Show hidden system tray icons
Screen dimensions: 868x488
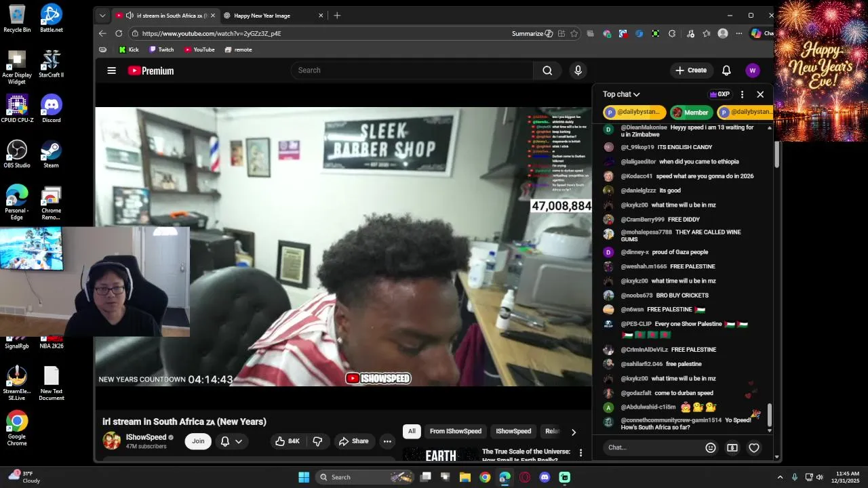tap(780, 477)
